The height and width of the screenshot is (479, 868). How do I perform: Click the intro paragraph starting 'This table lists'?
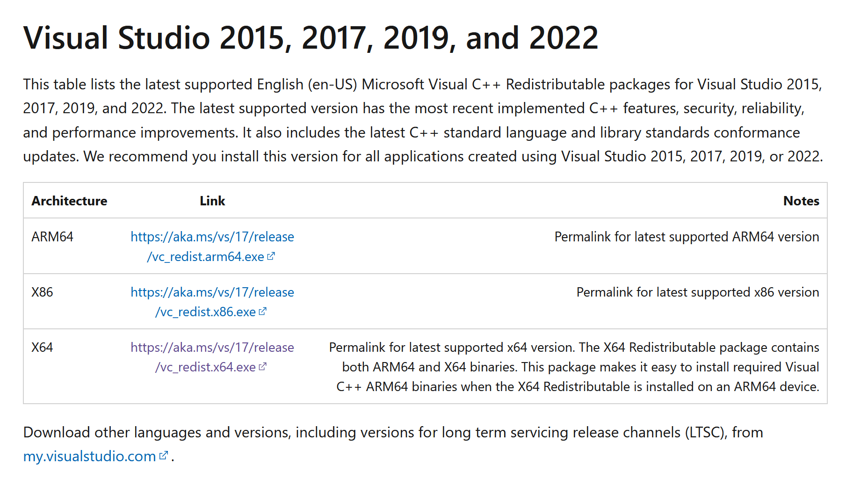423,120
